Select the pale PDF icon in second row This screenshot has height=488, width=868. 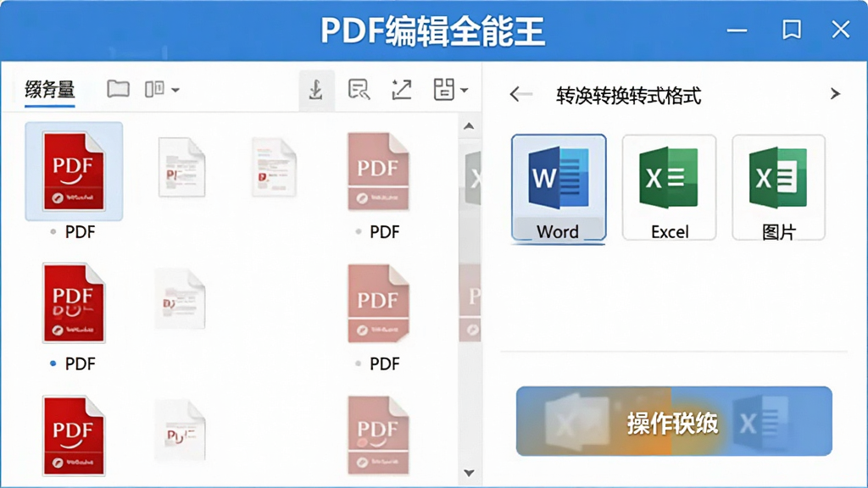(x=378, y=303)
